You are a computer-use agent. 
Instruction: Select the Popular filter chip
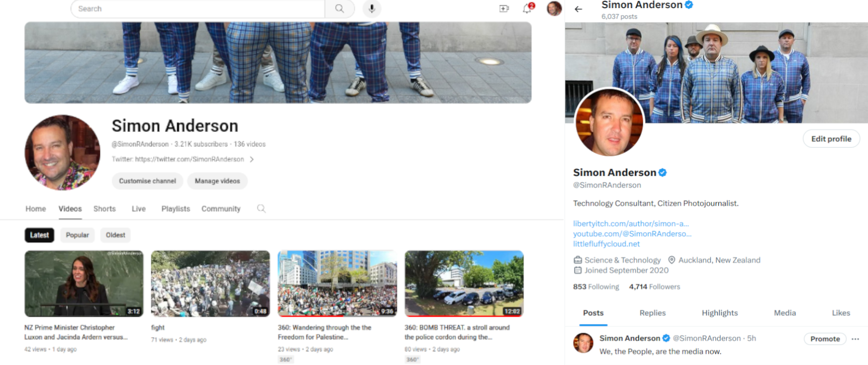coord(77,235)
